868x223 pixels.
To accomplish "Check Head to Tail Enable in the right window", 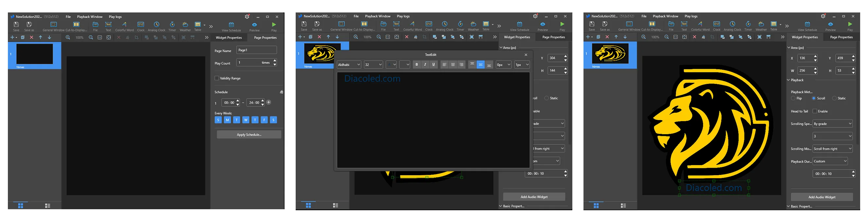I will click(815, 111).
